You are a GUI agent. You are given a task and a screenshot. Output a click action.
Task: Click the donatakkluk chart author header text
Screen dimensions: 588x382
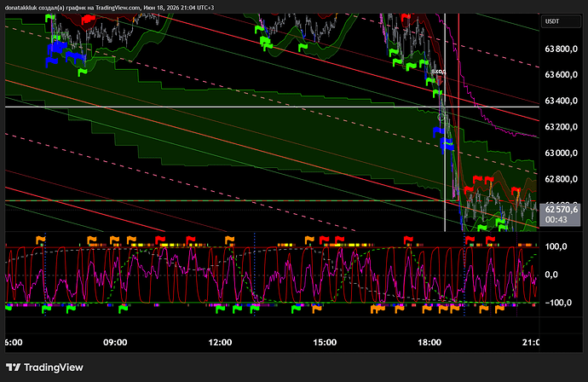pos(109,8)
